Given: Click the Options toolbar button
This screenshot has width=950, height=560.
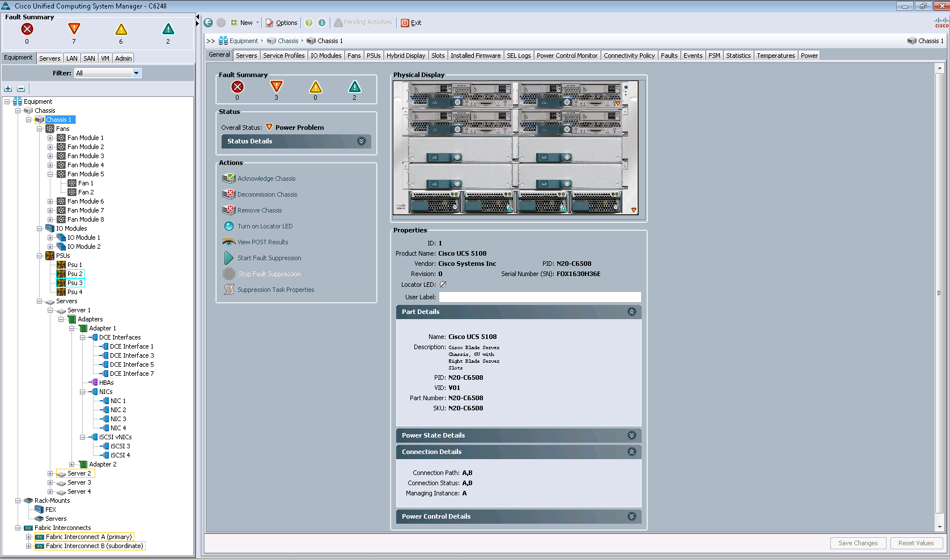Looking at the screenshot, I should pos(281,23).
